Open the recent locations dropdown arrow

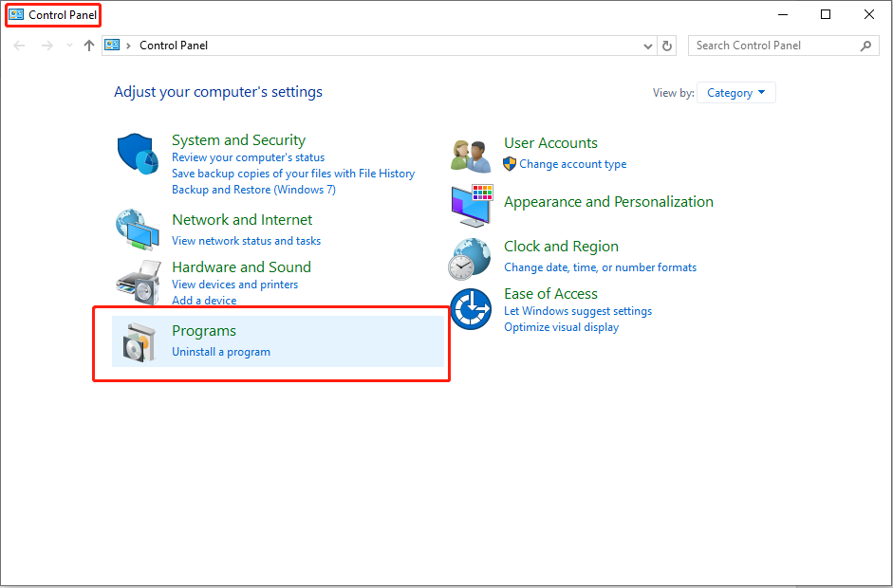(69, 46)
